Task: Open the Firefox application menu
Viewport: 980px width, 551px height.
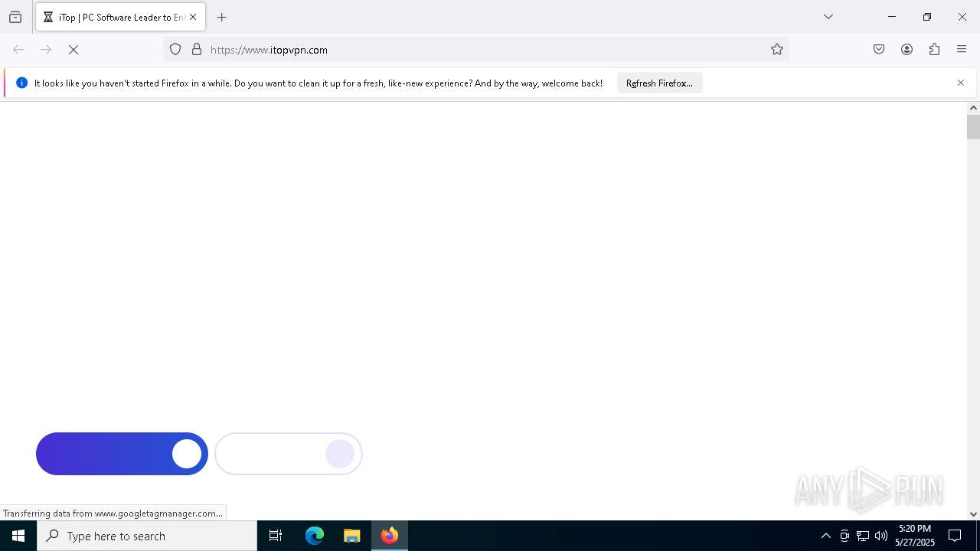Action: pyautogui.click(x=962, y=50)
